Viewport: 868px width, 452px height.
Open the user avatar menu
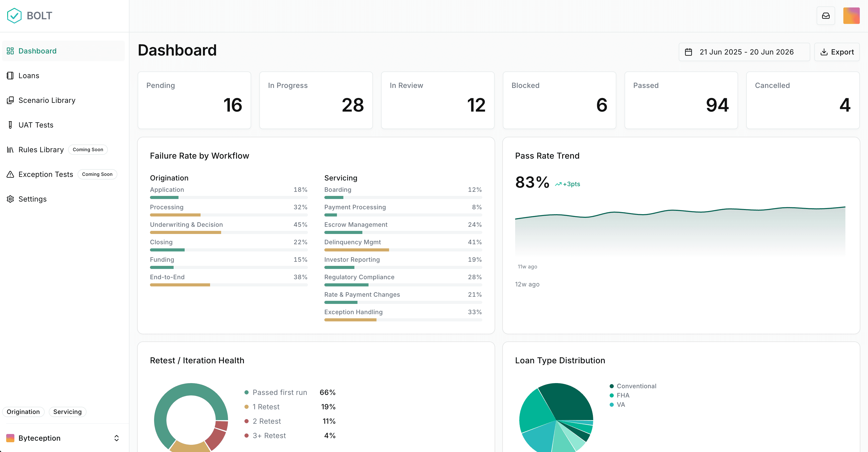coord(851,15)
